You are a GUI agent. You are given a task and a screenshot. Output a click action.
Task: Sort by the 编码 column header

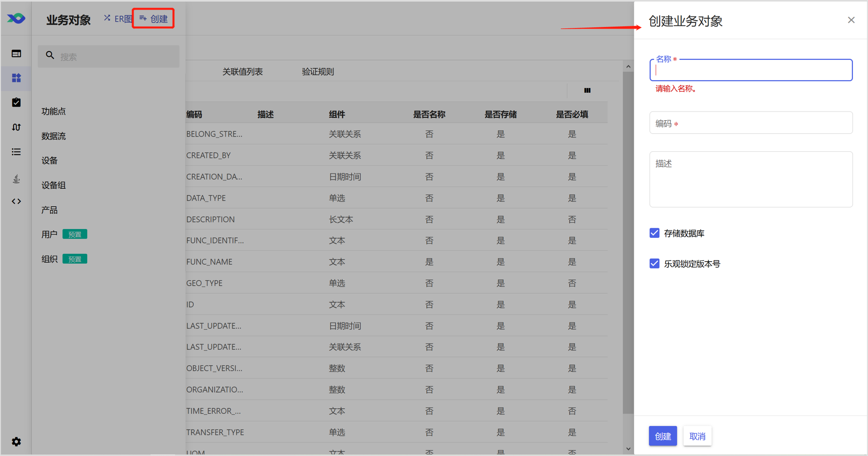[x=194, y=115]
